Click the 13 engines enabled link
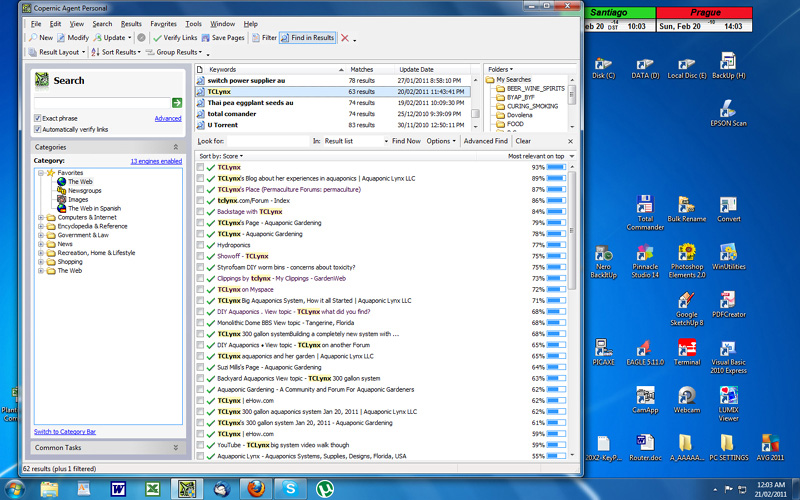 (156, 160)
